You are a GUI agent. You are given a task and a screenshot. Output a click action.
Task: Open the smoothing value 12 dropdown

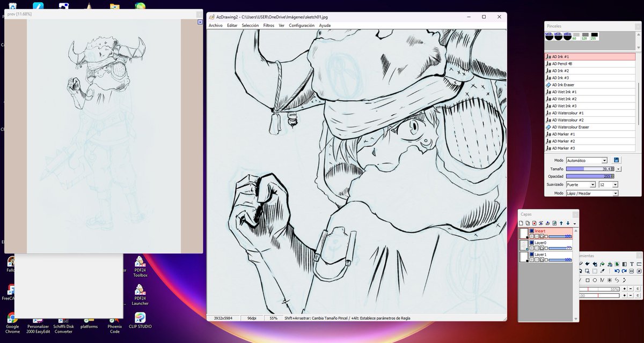[x=608, y=184]
